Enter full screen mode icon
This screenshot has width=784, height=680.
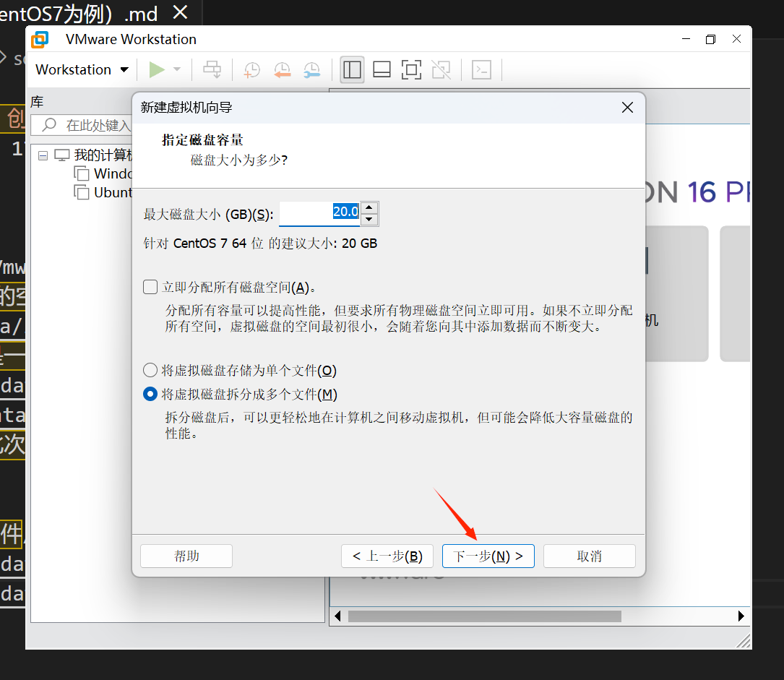411,69
